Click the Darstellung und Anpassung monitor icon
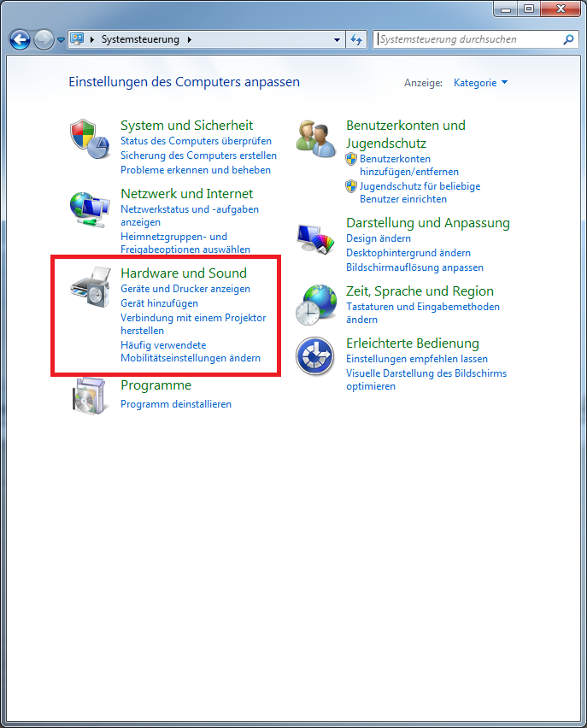The height and width of the screenshot is (728, 587). click(x=316, y=238)
